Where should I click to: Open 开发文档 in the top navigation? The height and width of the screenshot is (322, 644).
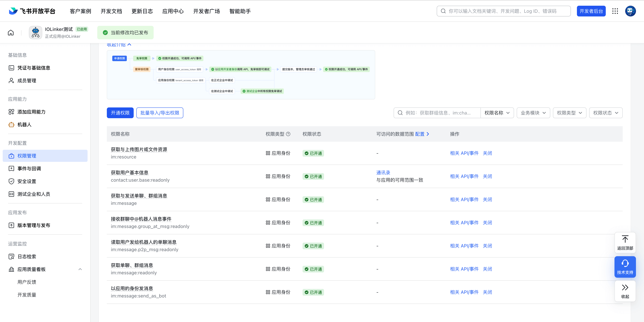[x=111, y=11]
